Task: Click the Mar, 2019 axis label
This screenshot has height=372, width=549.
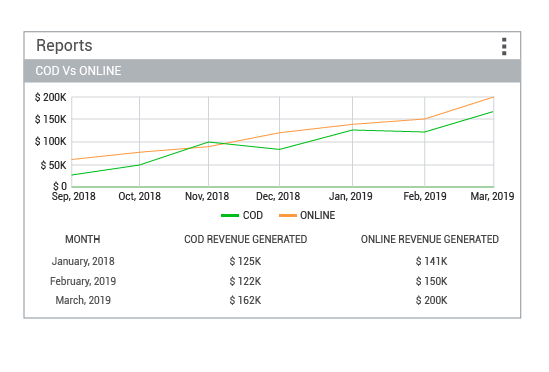Action: (x=492, y=196)
